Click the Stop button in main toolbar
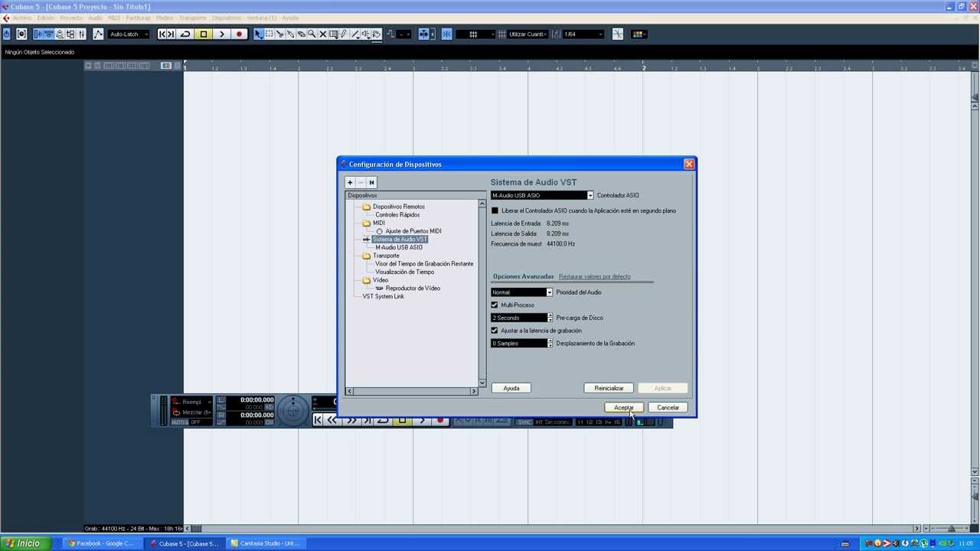 [204, 34]
